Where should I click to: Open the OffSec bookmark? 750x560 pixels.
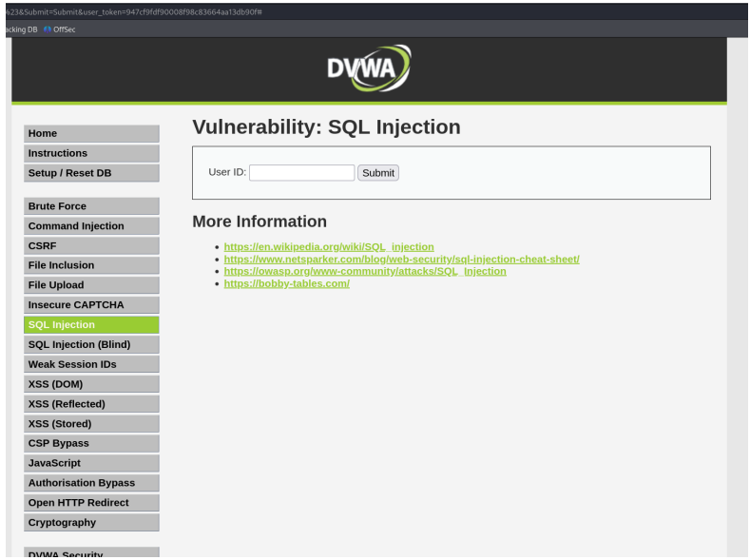(64, 29)
